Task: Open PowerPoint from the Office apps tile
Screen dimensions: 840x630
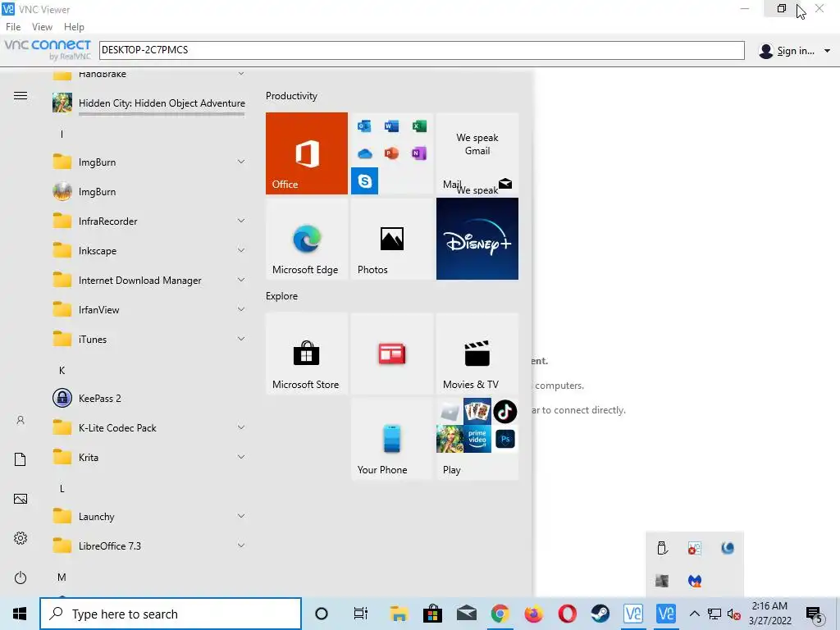Action: [x=391, y=153]
